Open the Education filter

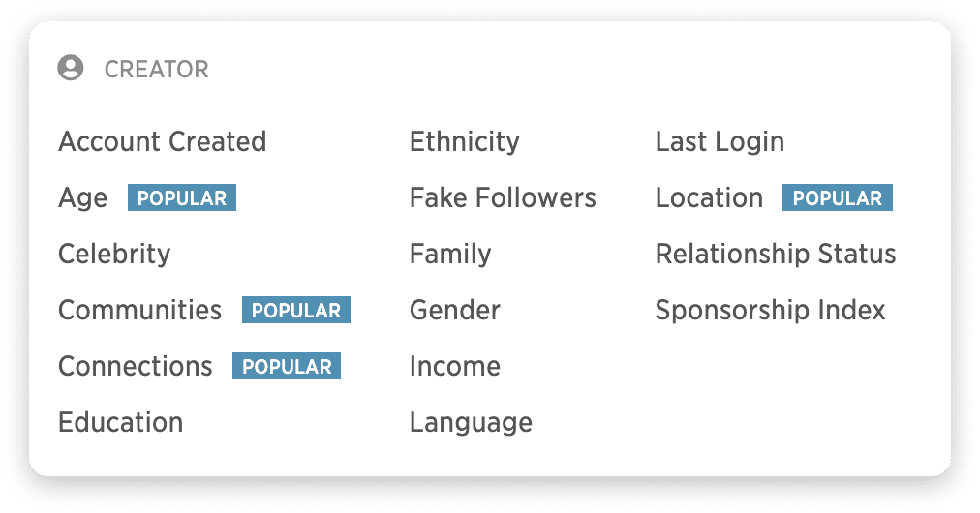point(121,422)
